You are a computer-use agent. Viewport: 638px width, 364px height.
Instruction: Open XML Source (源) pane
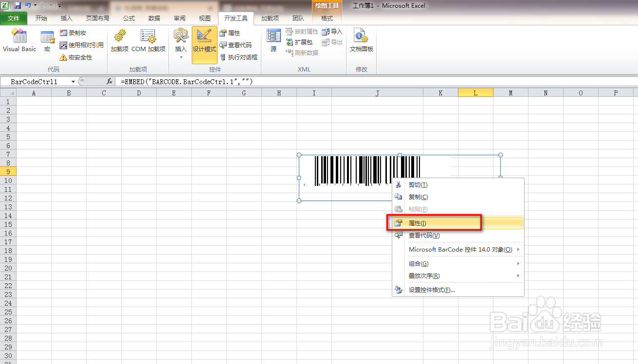click(x=273, y=41)
